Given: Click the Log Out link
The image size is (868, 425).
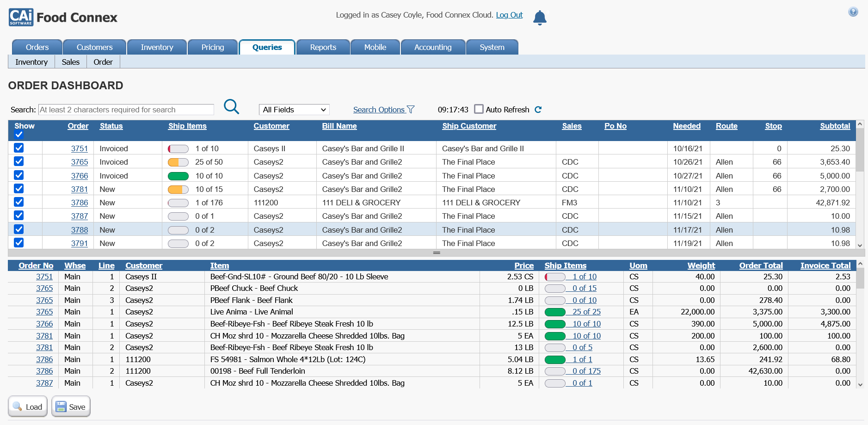Looking at the screenshot, I should point(509,15).
